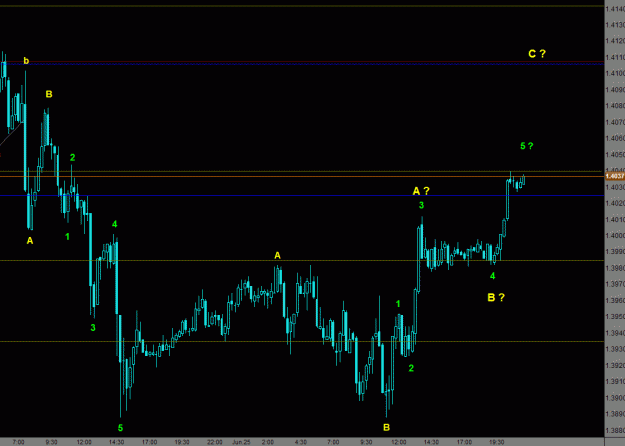The width and height of the screenshot is (625, 446).
Task: Click the yellow 'B ?' wave label
Action: (x=496, y=297)
